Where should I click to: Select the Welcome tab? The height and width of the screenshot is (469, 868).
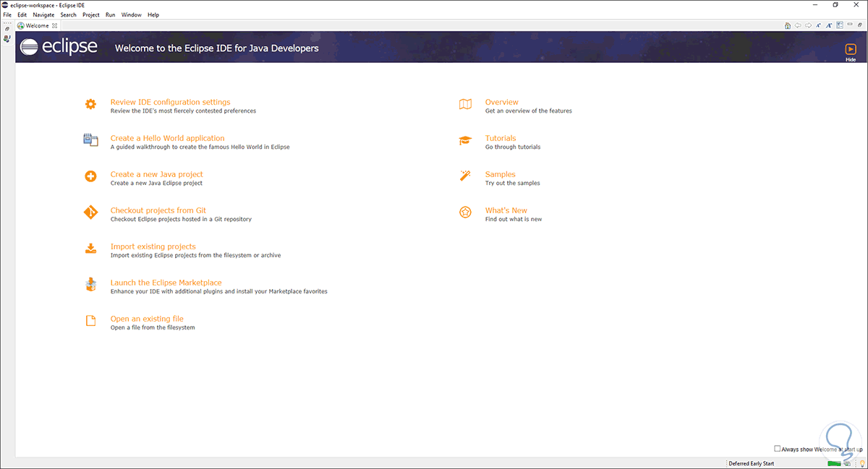coord(37,25)
